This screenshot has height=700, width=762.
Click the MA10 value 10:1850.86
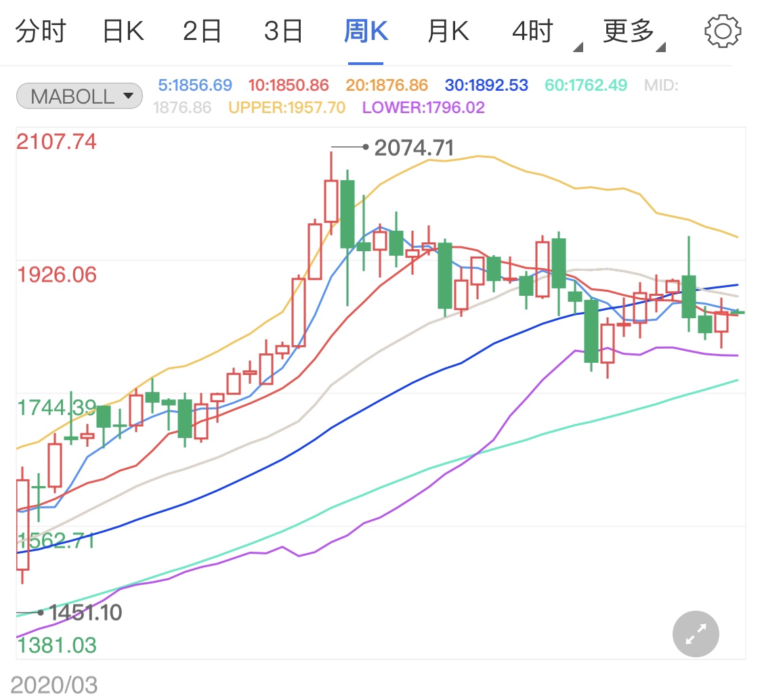(289, 85)
